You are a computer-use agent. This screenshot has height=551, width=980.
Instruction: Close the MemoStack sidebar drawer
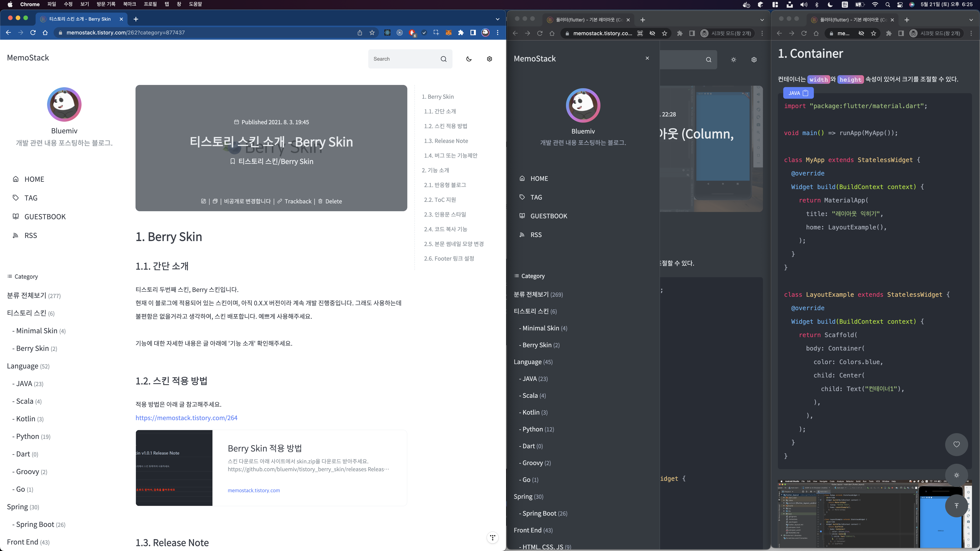tap(647, 58)
